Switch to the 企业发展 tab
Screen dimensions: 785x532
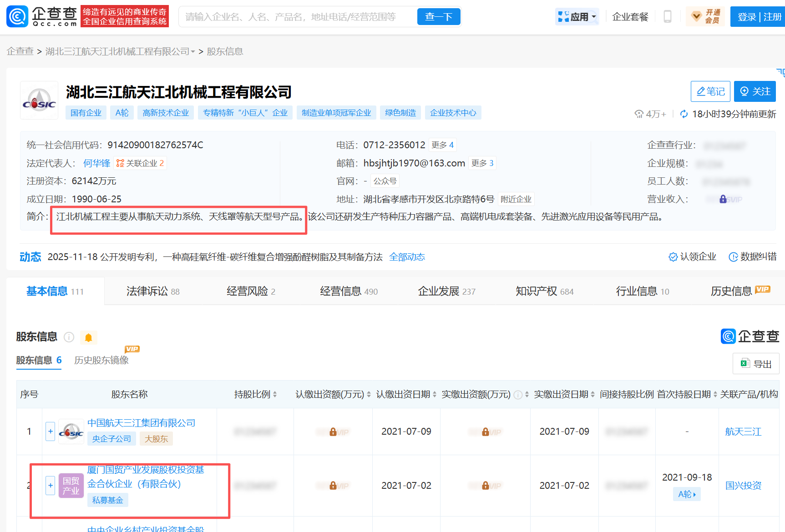pos(446,291)
